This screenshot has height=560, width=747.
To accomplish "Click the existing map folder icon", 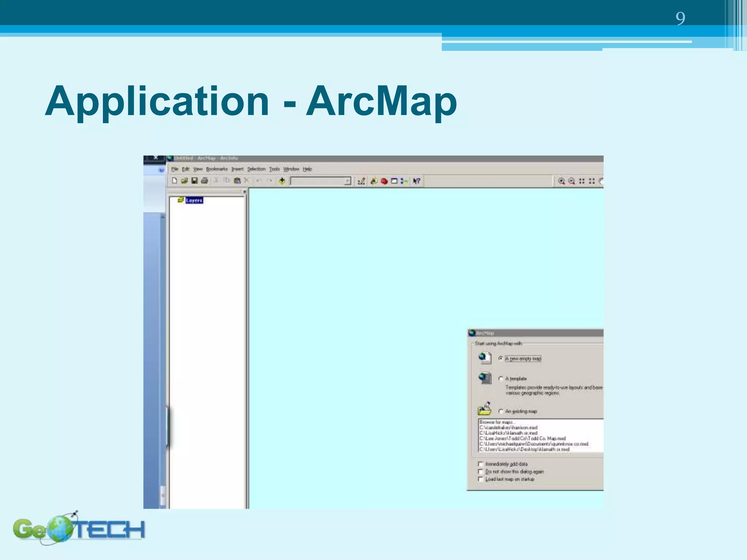I will 484,409.
